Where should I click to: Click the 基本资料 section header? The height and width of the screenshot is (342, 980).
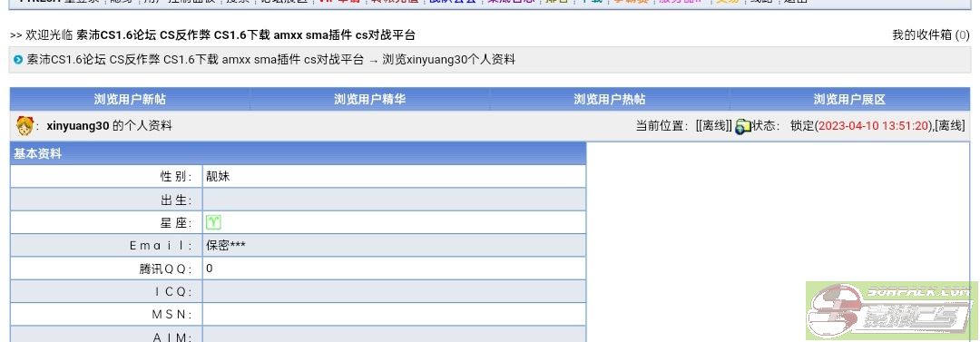pos(38,154)
